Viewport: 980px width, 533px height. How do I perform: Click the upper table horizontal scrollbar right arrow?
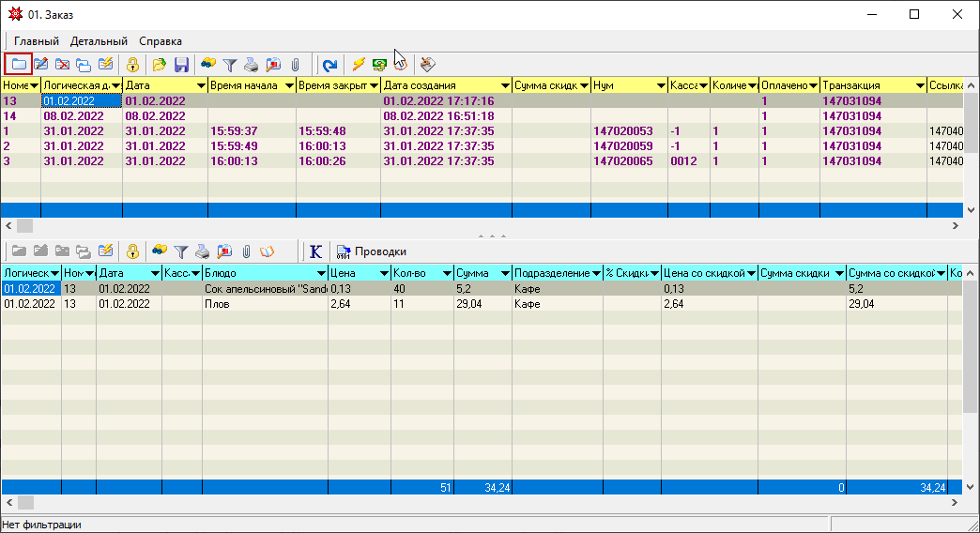click(956, 226)
